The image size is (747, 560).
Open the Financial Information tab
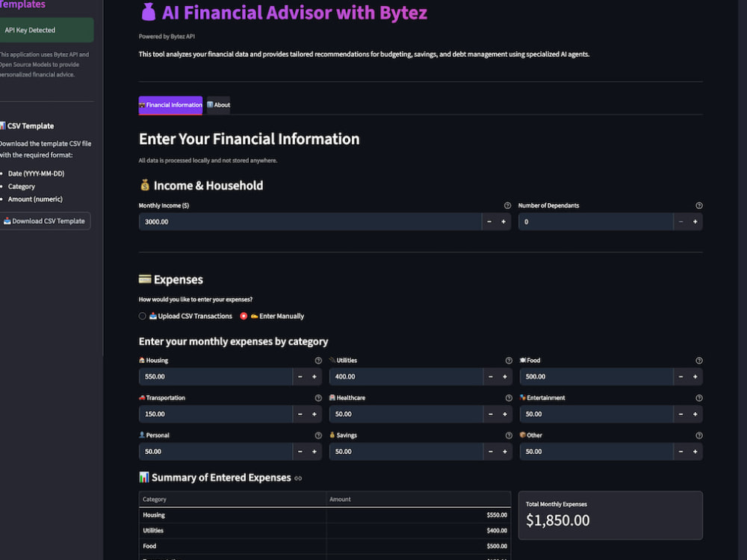pyautogui.click(x=170, y=105)
